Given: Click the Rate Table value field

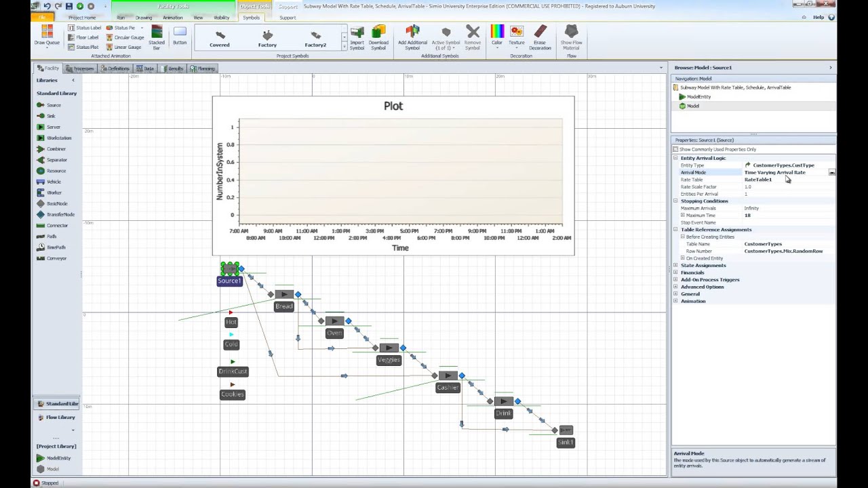Looking at the screenshot, I should [x=789, y=180].
